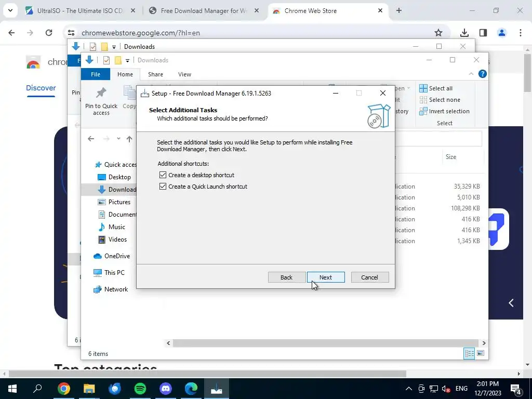This screenshot has width=532, height=399.
Task: Click Pin to Quick access icon
Action: click(101, 101)
